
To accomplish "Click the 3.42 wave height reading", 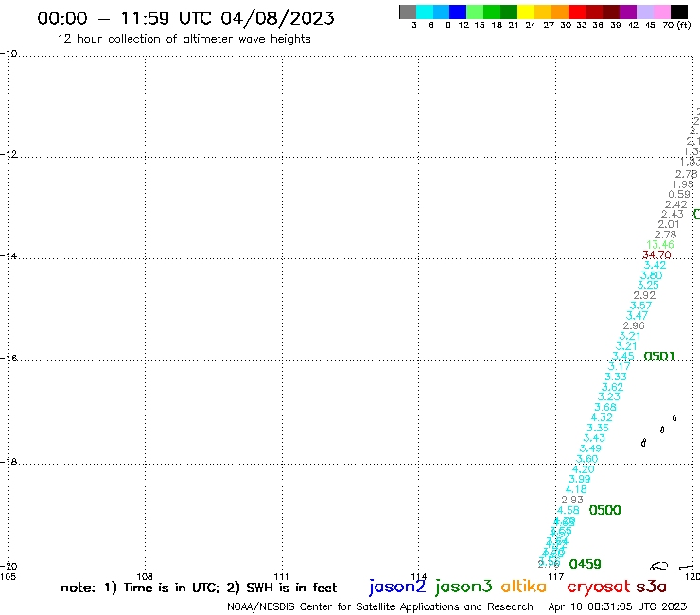I will (x=655, y=265).
